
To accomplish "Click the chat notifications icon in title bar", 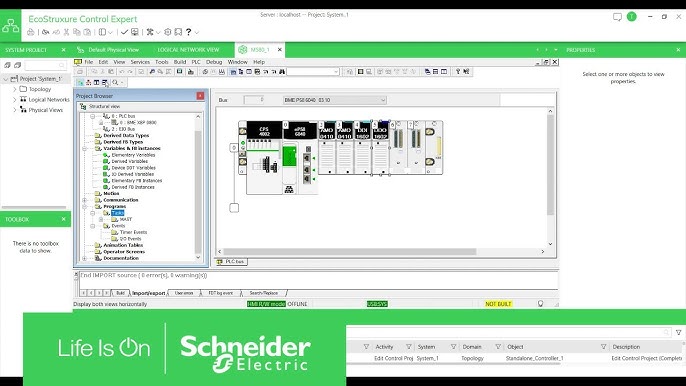I will [617, 17].
